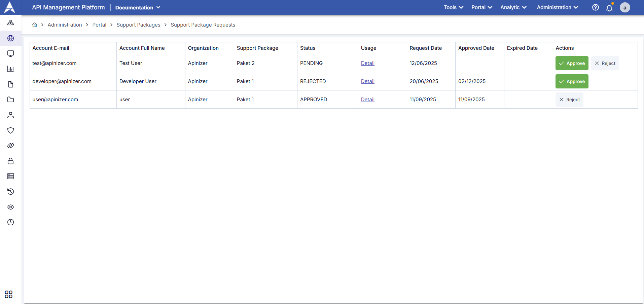Click the eye monitoring icon in sidebar

[11, 207]
